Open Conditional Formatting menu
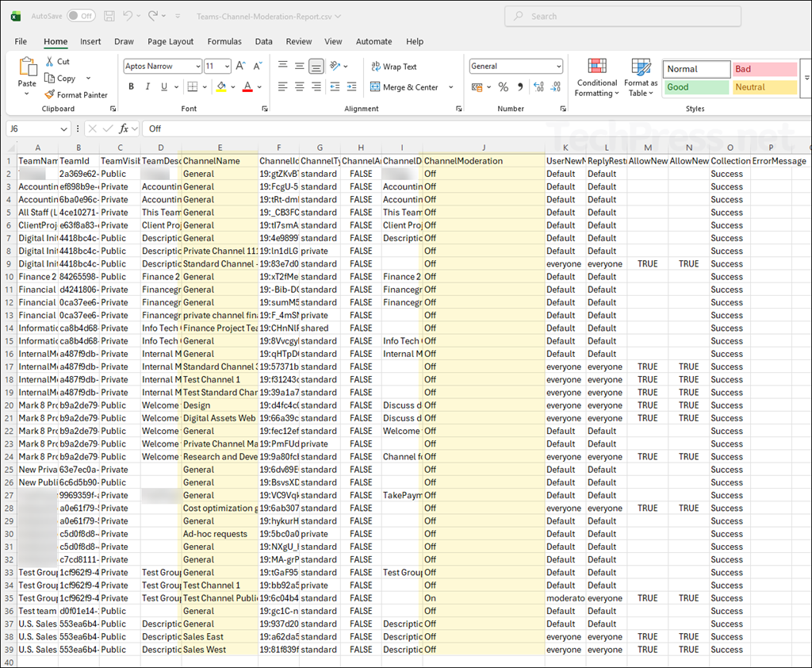This screenshot has width=812, height=668. (x=596, y=78)
